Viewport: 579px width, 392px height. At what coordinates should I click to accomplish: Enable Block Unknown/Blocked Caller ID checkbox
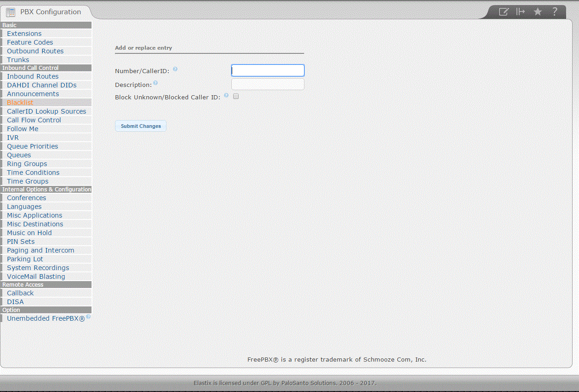pyautogui.click(x=236, y=97)
